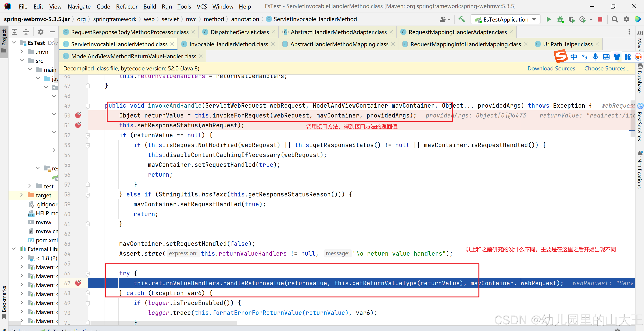Disable breakpoint on line 51

point(78,125)
